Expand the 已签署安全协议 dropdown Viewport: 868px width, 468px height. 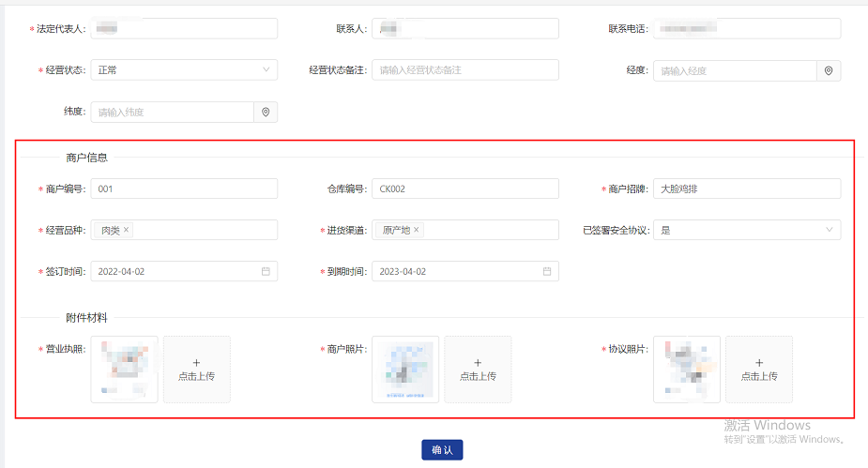coord(746,230)
